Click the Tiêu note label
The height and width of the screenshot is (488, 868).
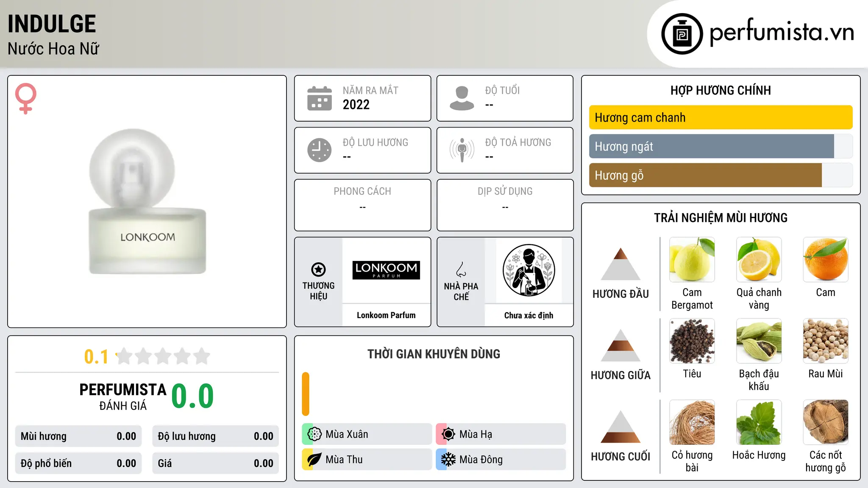point(692,374)
